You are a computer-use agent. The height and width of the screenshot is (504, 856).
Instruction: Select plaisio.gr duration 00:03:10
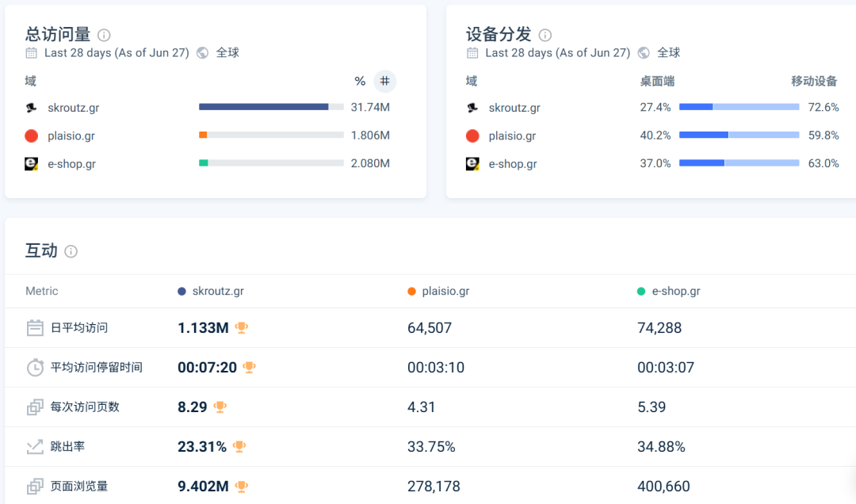(436, 368)
